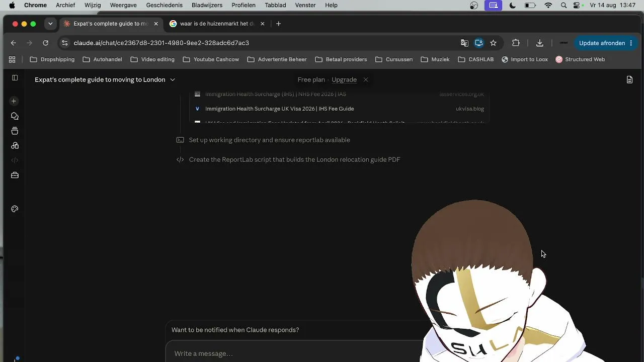Open the 'Create the ReportLab script' step
The height and width of the screenshot is (362, 644).
point(294,159)
